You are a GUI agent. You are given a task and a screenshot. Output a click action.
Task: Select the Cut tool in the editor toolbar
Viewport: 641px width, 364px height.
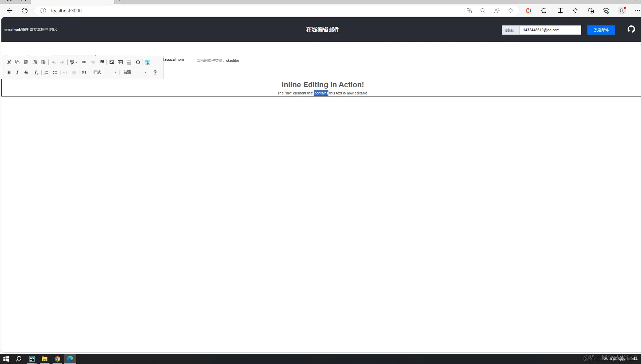coord(9,62)
